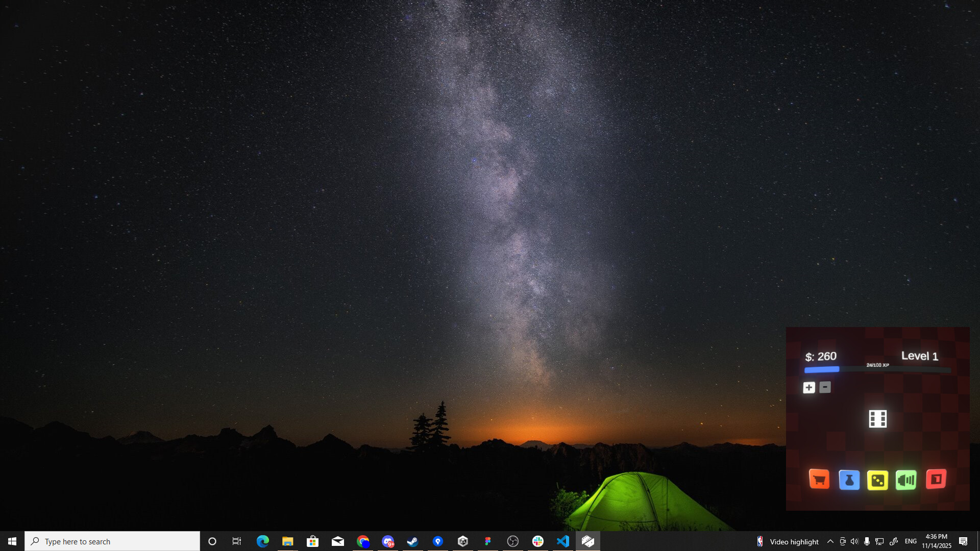Image resolution: width=980 pixels, height=551 pixels.
Task: Click the blue 24/100 XP progress bar
Action: tap(822, 369)
